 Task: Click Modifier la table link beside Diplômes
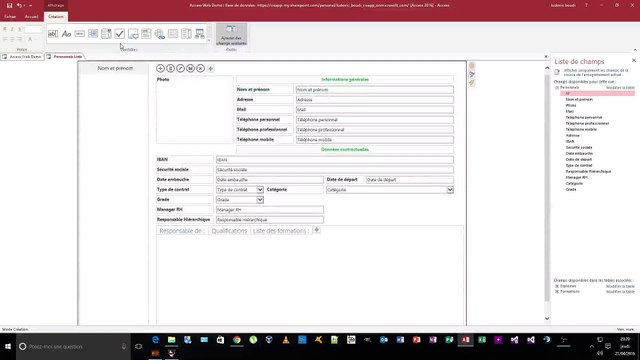(x=620, y=287)
